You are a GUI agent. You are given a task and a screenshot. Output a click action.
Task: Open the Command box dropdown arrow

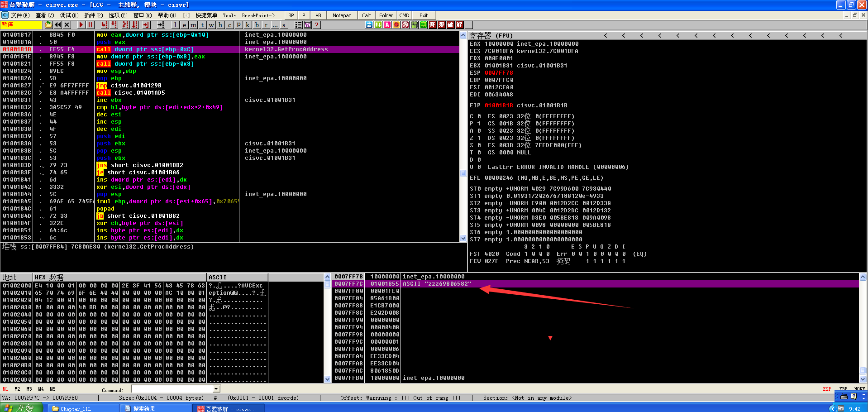click(x=216, y=389)
